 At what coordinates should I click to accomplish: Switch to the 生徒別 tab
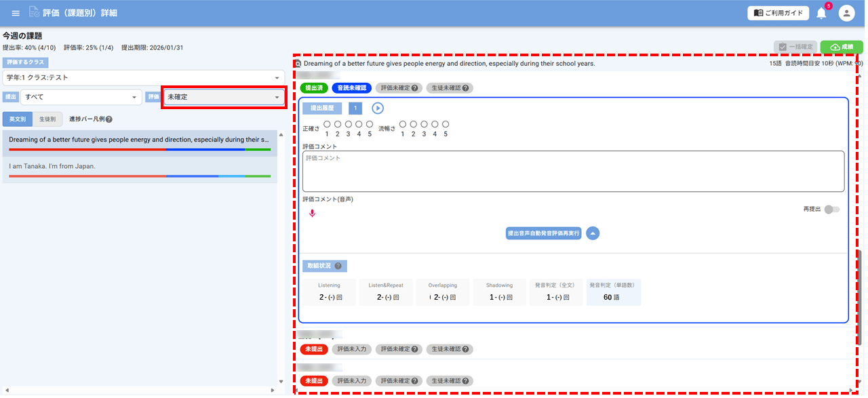[47, 119]
